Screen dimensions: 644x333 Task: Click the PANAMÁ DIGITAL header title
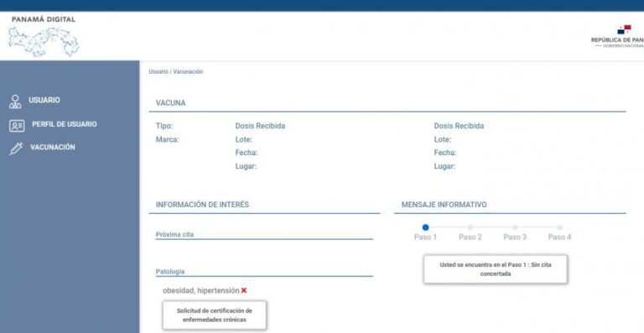(44, 19)
